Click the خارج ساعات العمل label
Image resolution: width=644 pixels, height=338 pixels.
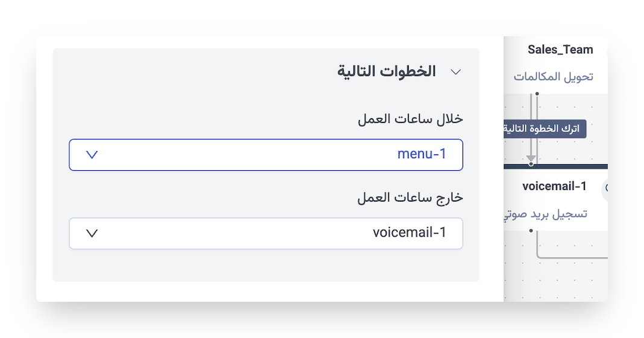coord(410,197)
